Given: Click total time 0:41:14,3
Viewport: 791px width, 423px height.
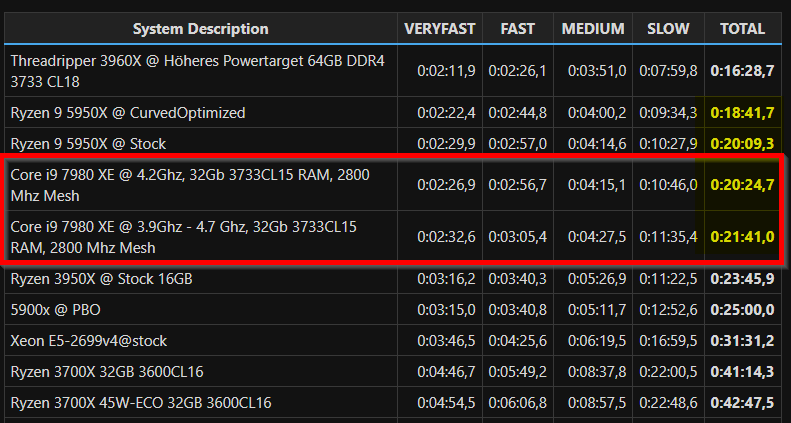Looking at the screenshot, I should (x=742, y=372).
